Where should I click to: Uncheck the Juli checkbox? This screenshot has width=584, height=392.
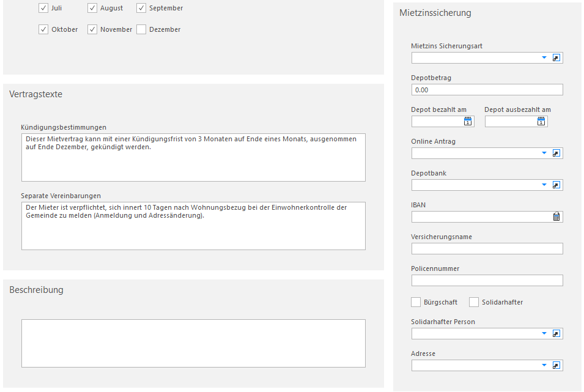43,8
